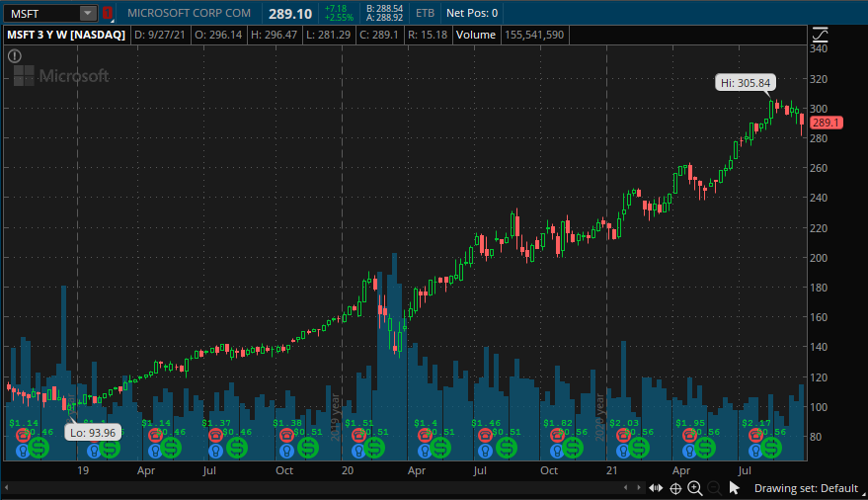The width and height of the screenshot is (868, 500).
Task: Click the lightbulb icon below the $1.46 earnings
Action: 486,451
